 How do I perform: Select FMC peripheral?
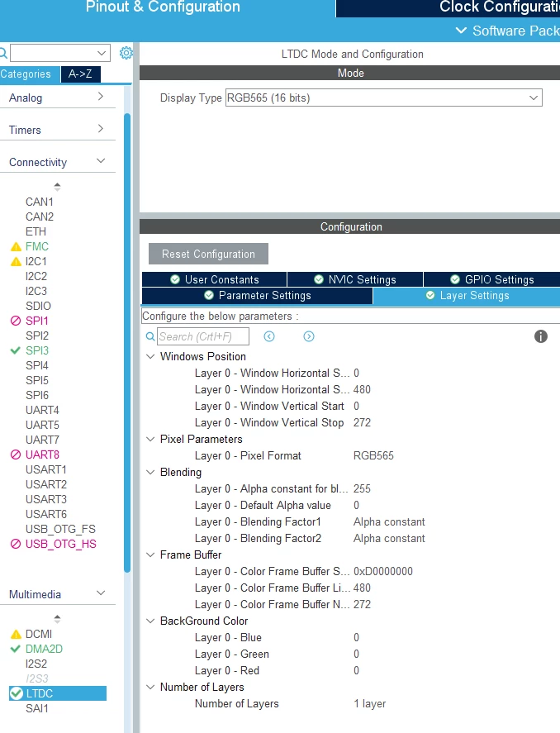(x=37, y=247)
